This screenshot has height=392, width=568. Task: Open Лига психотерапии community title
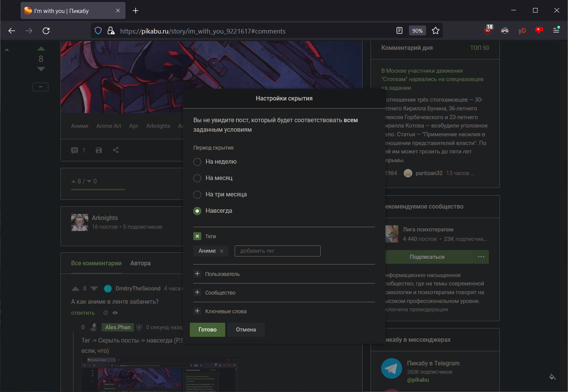[428, 229]
